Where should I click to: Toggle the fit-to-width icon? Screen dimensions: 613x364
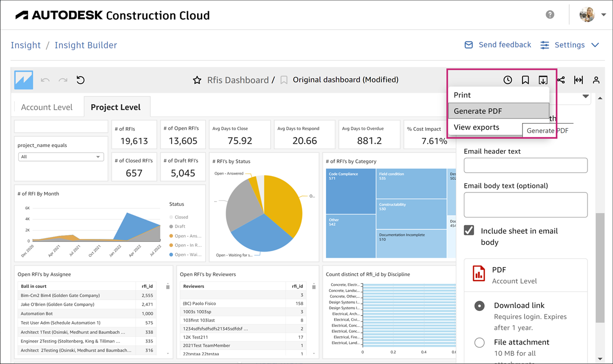578,80
